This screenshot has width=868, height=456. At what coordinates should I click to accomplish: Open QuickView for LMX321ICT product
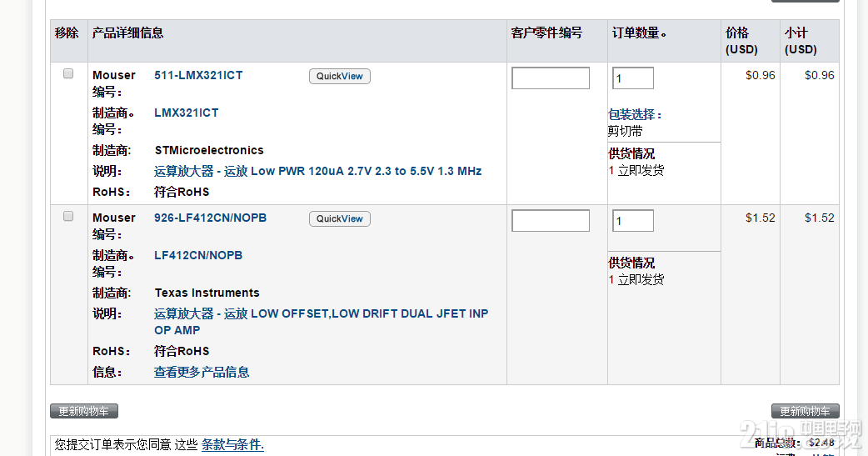click(340, 77)
